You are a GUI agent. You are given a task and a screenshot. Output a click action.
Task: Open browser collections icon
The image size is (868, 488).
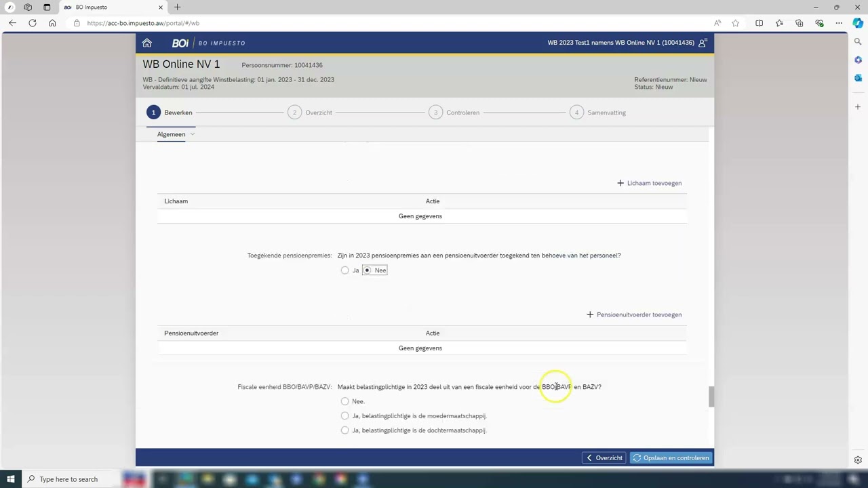pyautogui.click(x=800, y=23)
